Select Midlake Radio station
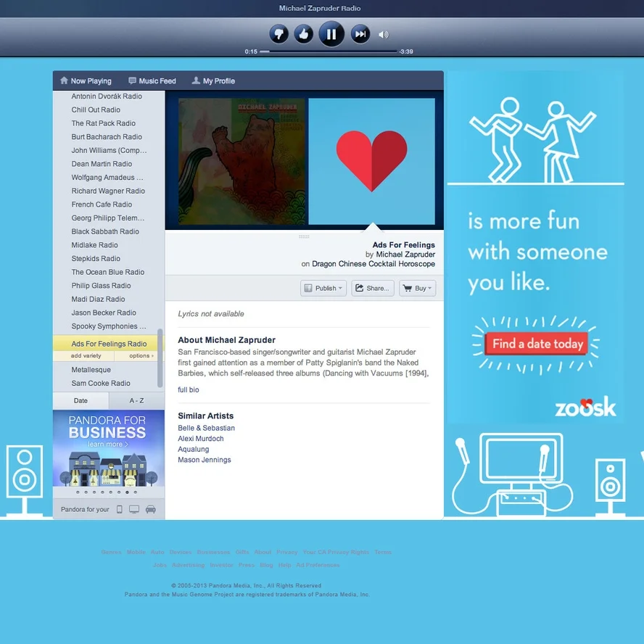The width and height of the screenshot is (644, 644). (x=94, y=245)
